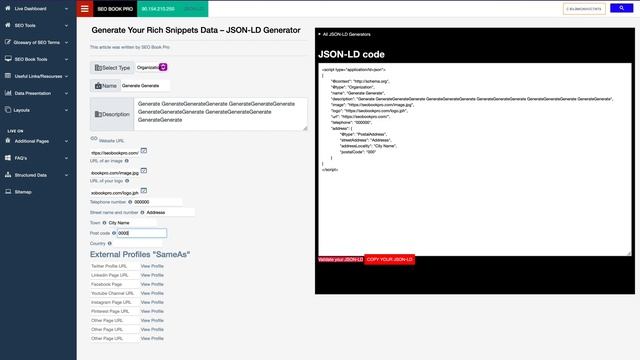Expand Glossary of SEO Terms chevron

(66, 42)
